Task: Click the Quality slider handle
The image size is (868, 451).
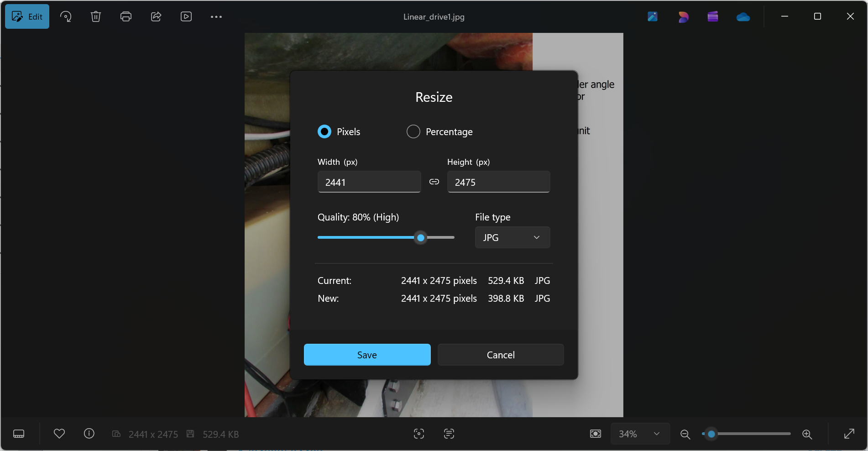Action: (x=421, y=237)
